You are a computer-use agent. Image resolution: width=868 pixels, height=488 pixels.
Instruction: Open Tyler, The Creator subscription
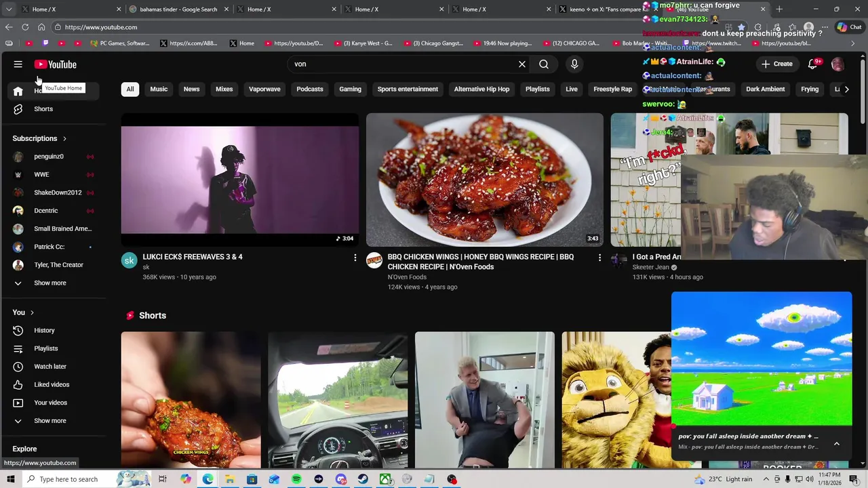coord(53,265)
